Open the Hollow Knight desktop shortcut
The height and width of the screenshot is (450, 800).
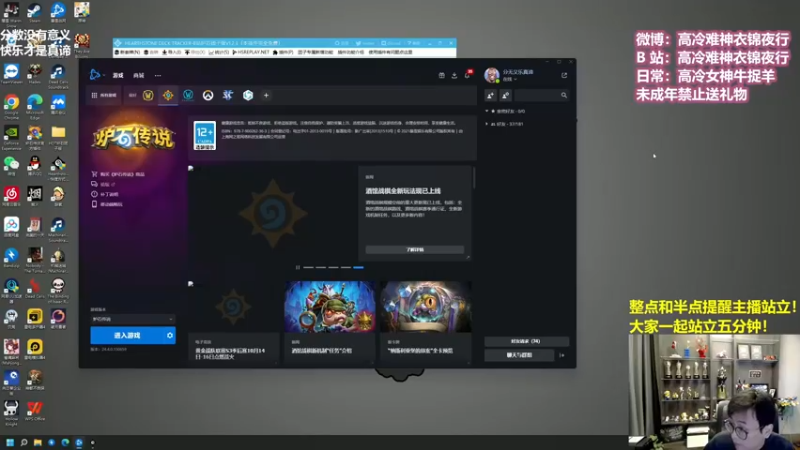11,412
